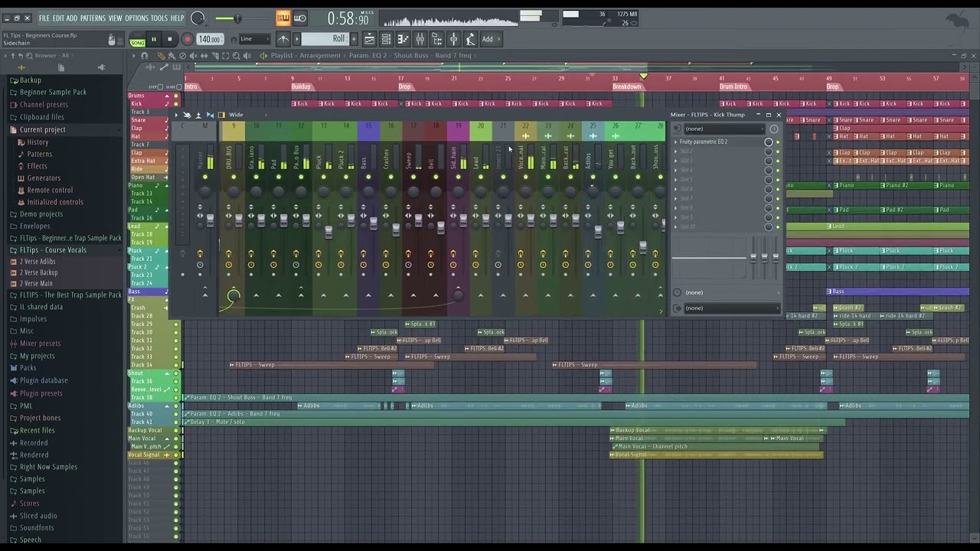Toggle typing keyboard to piano icon
This screenshot has width=980, height=551.
(x=283, y=18)
